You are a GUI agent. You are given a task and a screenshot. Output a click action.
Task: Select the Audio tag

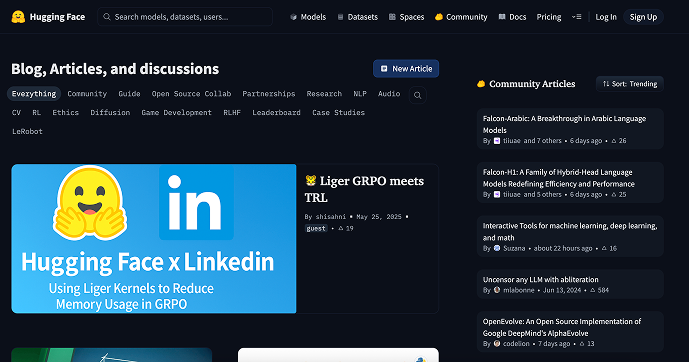389,94
